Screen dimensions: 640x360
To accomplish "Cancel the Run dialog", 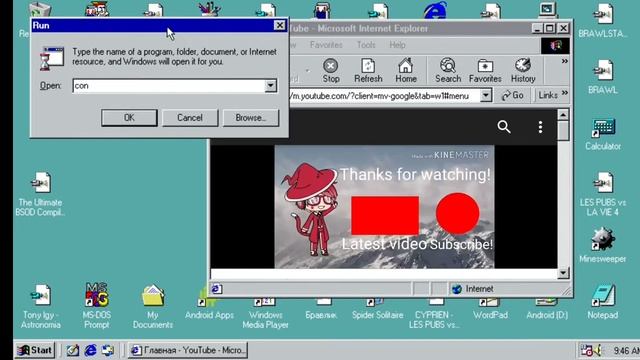I will [x=190, y=118].
